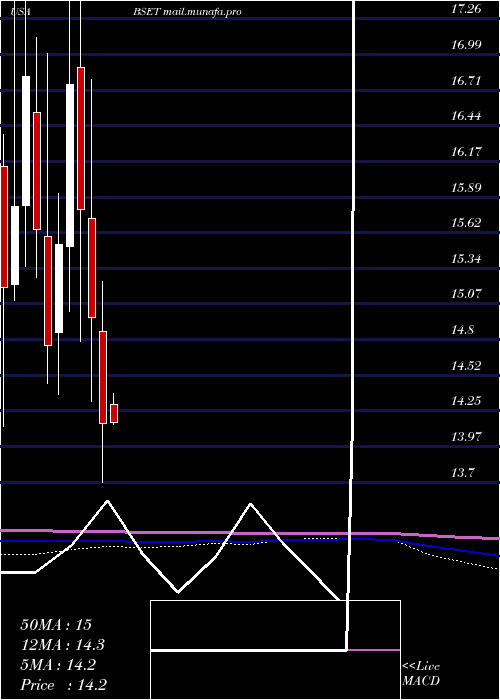Click the Live MACD label

pyautogui.click(x=421, y=674)
